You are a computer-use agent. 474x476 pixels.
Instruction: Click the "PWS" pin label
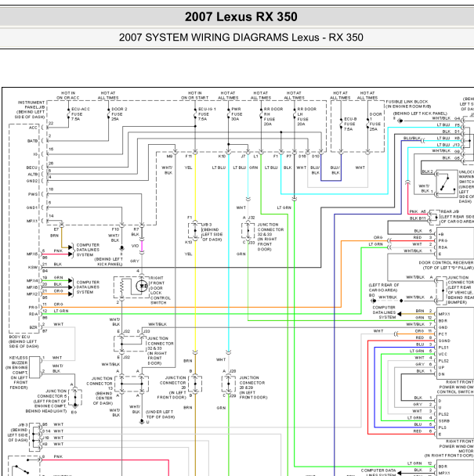(x=33, y=194)
